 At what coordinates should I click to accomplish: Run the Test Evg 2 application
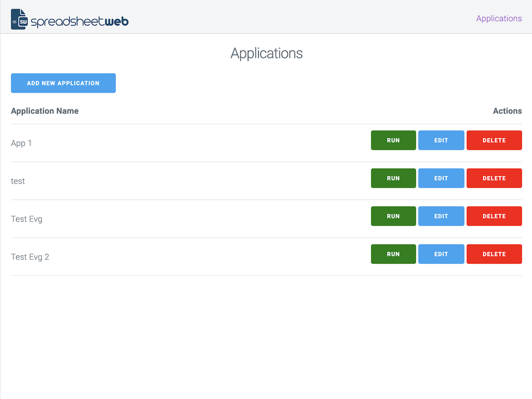tap(393, 254)
